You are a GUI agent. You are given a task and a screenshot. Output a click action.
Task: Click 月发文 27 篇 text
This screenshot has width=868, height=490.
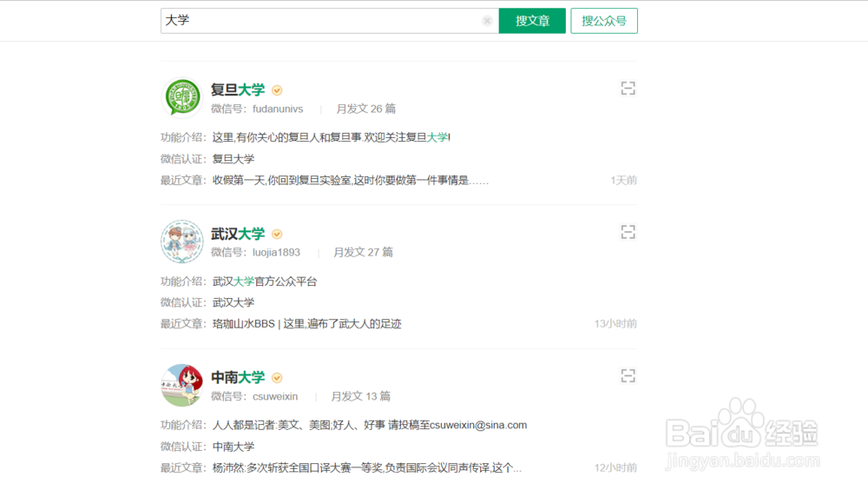pos(363,252)
